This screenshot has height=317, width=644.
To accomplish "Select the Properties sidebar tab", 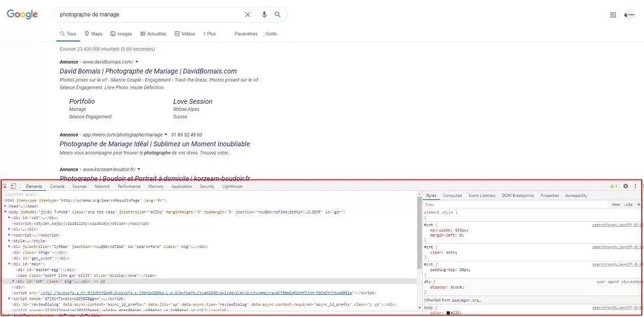I will click(550, 196).
